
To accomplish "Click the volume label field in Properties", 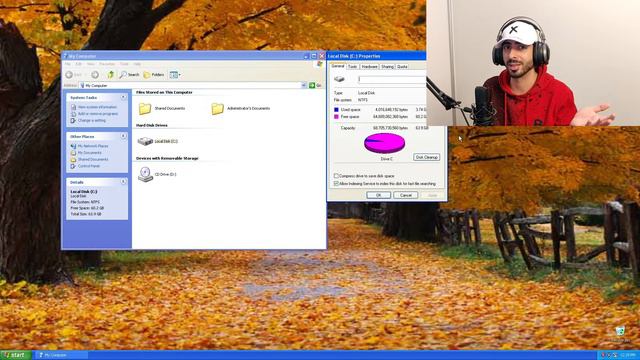I will pos(392,79).
